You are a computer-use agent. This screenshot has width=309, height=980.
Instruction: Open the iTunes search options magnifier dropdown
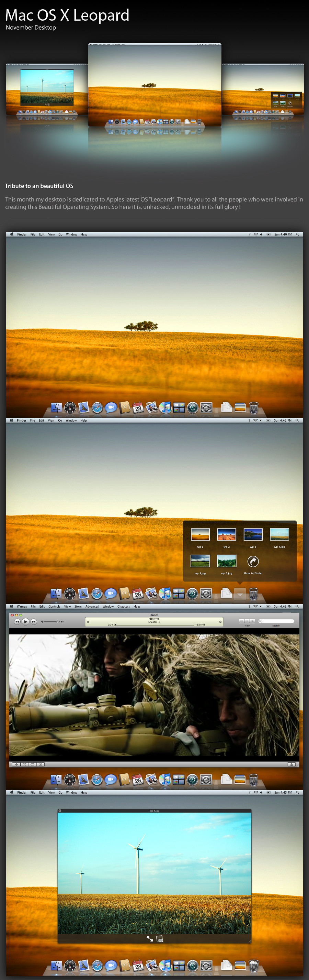(261, 621)
